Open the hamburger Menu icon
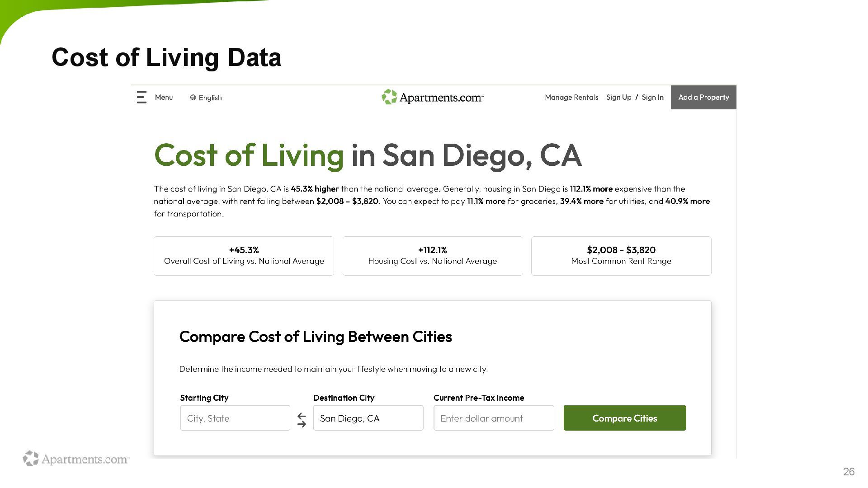 [142, 97]
